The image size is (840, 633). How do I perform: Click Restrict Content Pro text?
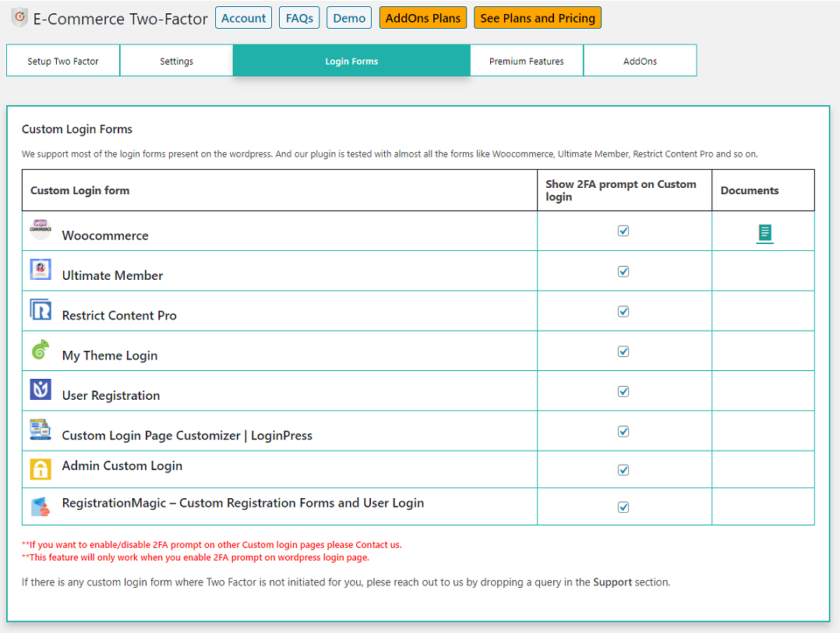[x=119, y=316]
